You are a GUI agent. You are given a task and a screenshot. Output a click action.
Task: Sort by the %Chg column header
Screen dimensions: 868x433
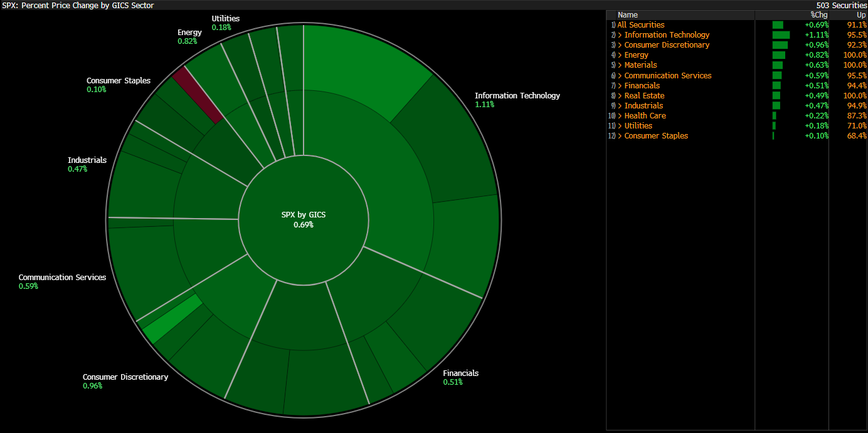coord(819,15)
